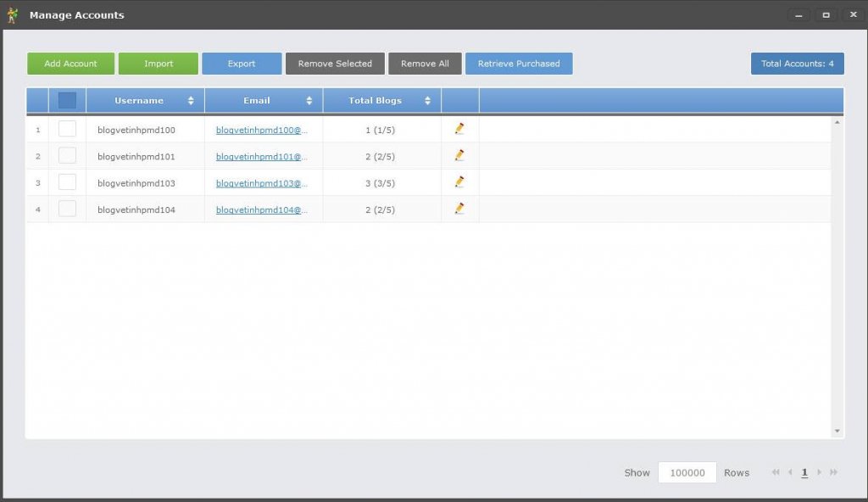868x502 pixels.
Task: Go to the next page arrow
Action: pos(820,472)
